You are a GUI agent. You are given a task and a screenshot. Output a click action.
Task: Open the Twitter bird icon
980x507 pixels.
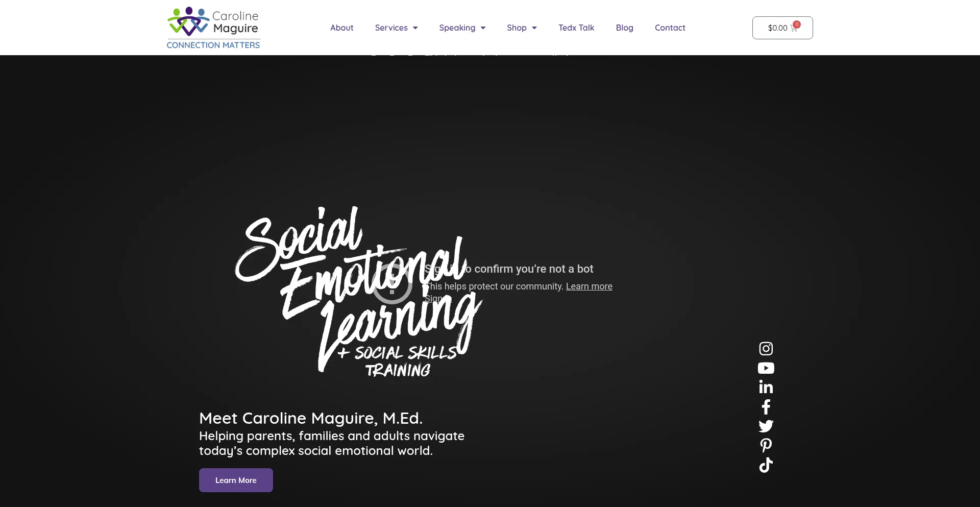click(x=766, y=426)
